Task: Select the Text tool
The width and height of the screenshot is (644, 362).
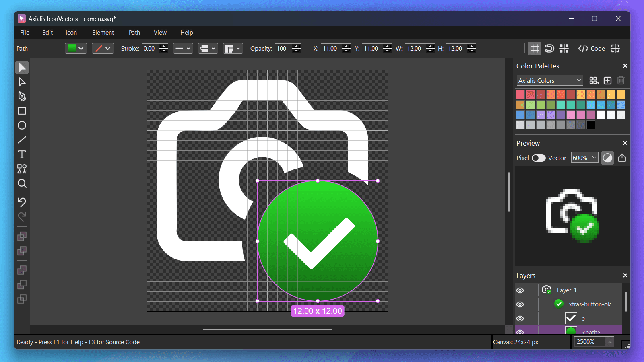Action: coord(22,154)
